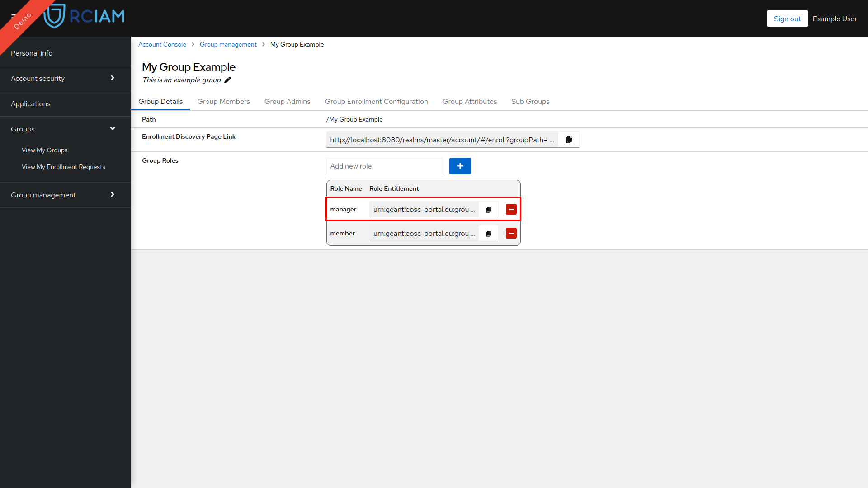Viewport: 868px width, 488px height.
Task: Click the red remove icon for member role
Action: [511, 233]
